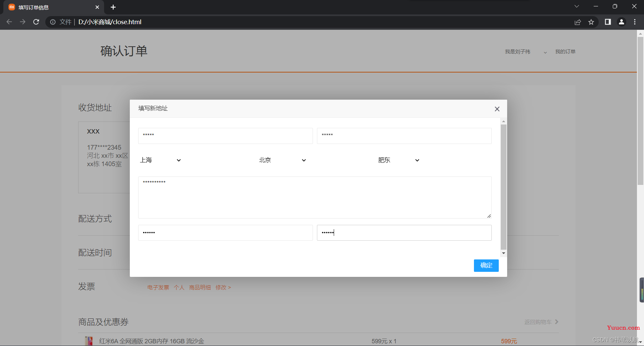
Task: Expand the 我是刘子祎 user menu
Action: point(526,52)
